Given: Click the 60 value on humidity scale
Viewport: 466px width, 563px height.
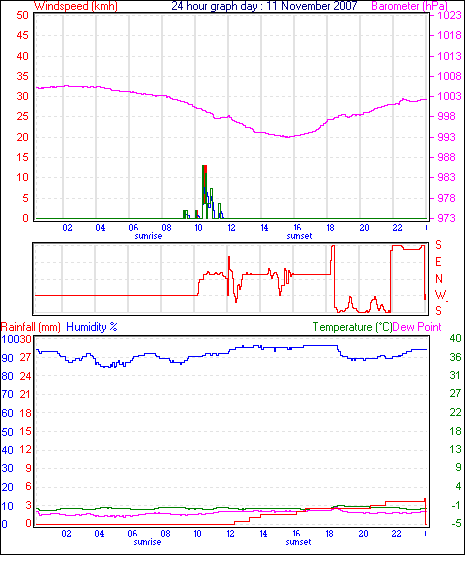Looking at the screenshot, I should (8, 414).
